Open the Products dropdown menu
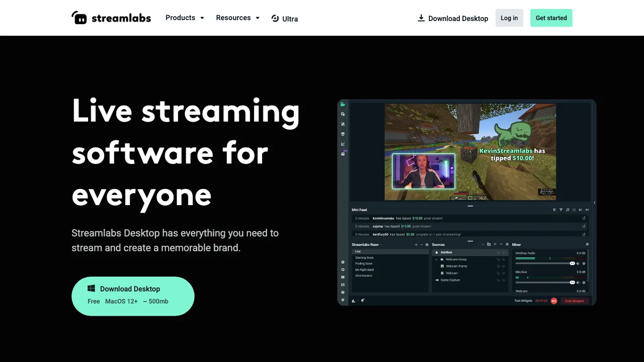Viewport: 644px width, 362px height. [x=185, y=18]
